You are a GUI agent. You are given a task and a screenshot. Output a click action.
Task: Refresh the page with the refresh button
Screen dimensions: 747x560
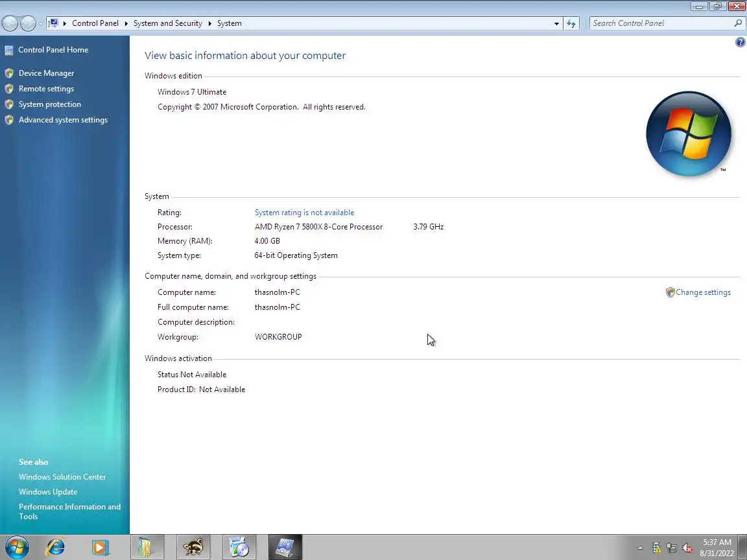[571, 23]
